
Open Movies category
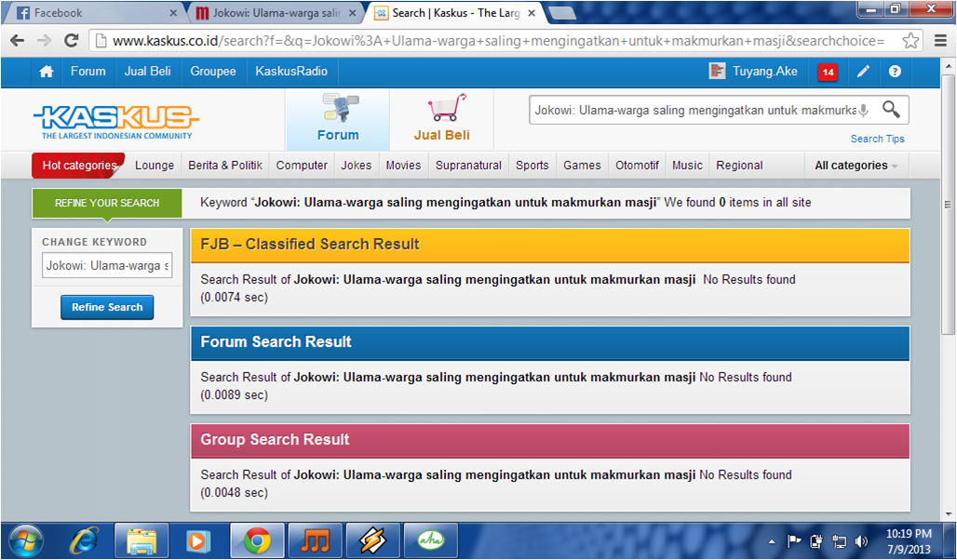[x=403, y=166]
